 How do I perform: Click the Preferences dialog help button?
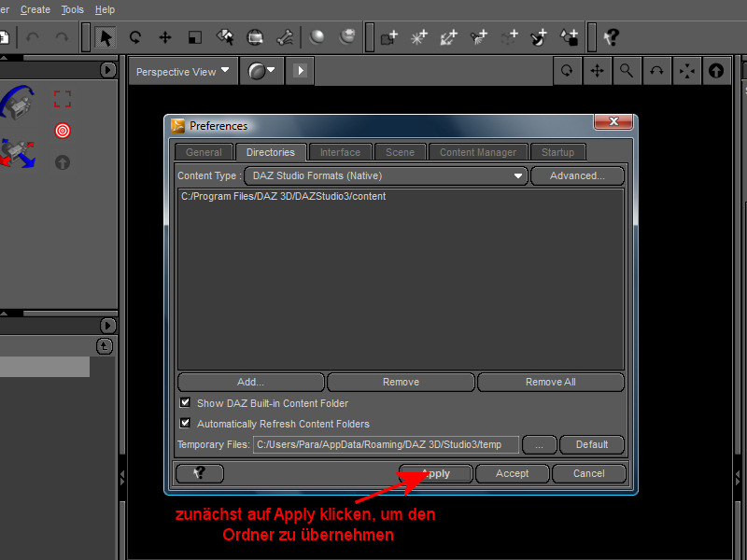click(x=200, y=473)
